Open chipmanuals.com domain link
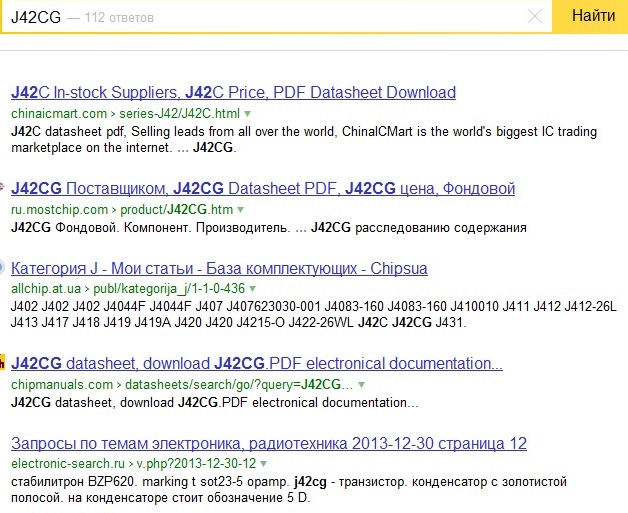 click(62, 385)
